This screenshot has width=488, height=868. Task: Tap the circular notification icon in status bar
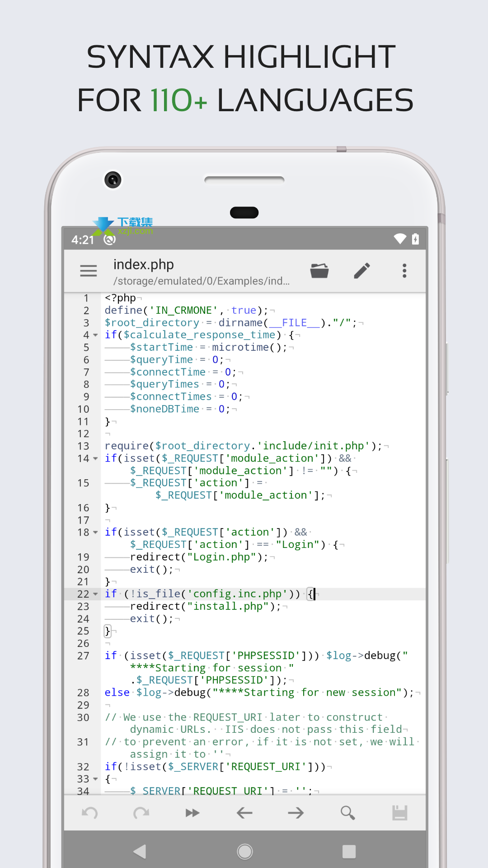[110, 240]
